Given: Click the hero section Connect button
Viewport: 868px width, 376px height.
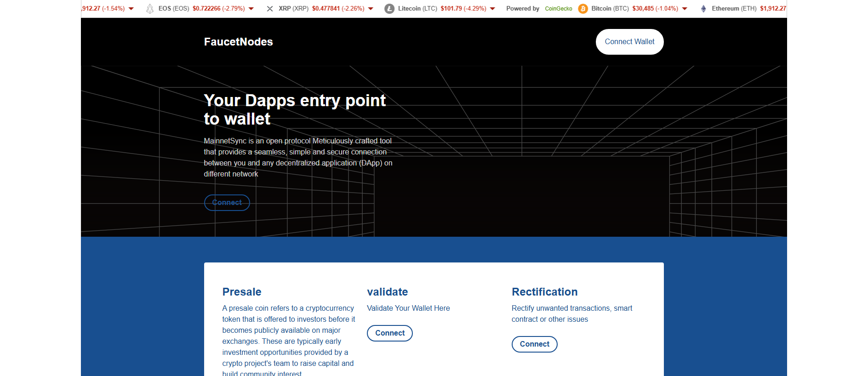Looking at the screenshot, I should (227, 203).
